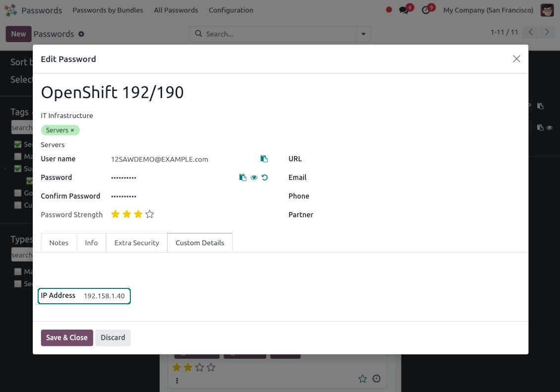The width and height of the screenshot is (560, 392).
Task: Expand search options dropdown arrow
Action: click(x=364, y=34)
